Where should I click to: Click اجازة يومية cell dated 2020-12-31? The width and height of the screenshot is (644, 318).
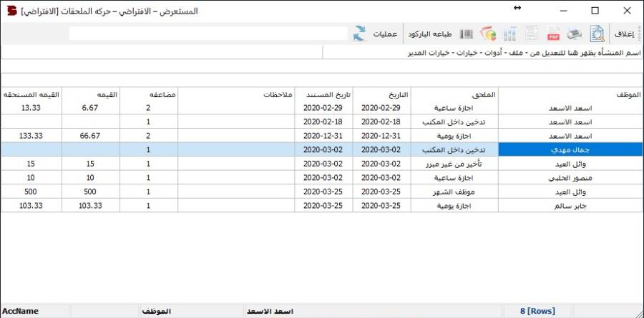454,135
